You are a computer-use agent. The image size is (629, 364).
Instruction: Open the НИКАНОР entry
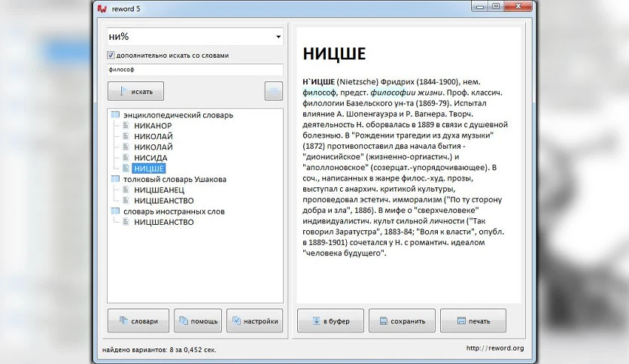(153, 126)
